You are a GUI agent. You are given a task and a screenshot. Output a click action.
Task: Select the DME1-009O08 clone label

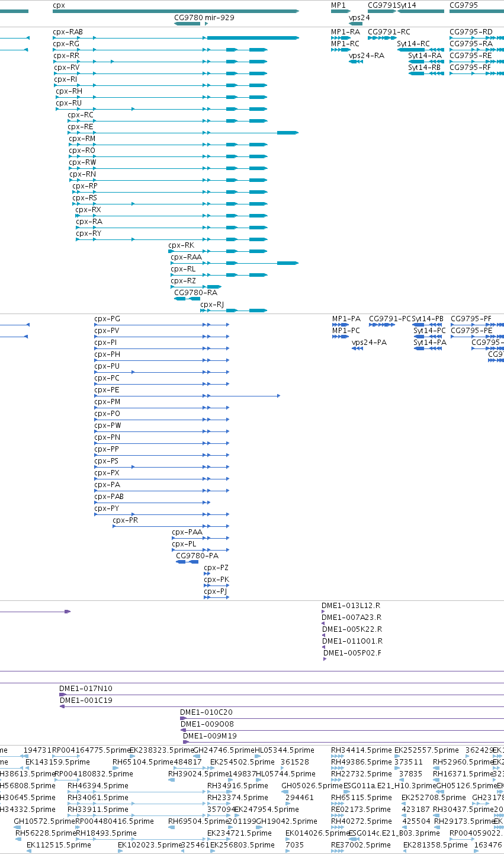207,724
